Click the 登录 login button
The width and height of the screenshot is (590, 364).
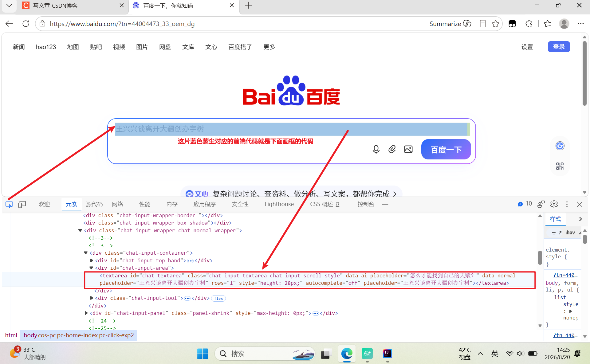pyautogui.click(x=559, y=47)
